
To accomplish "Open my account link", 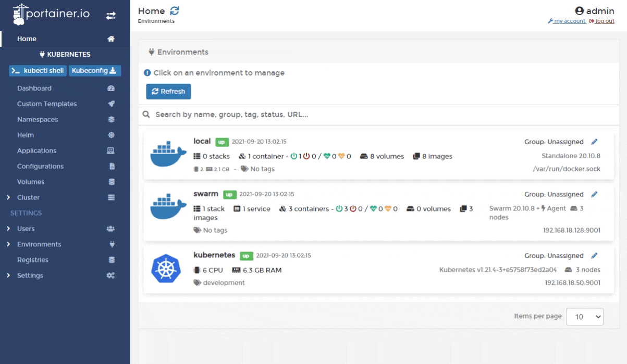I will coord(566,21).
